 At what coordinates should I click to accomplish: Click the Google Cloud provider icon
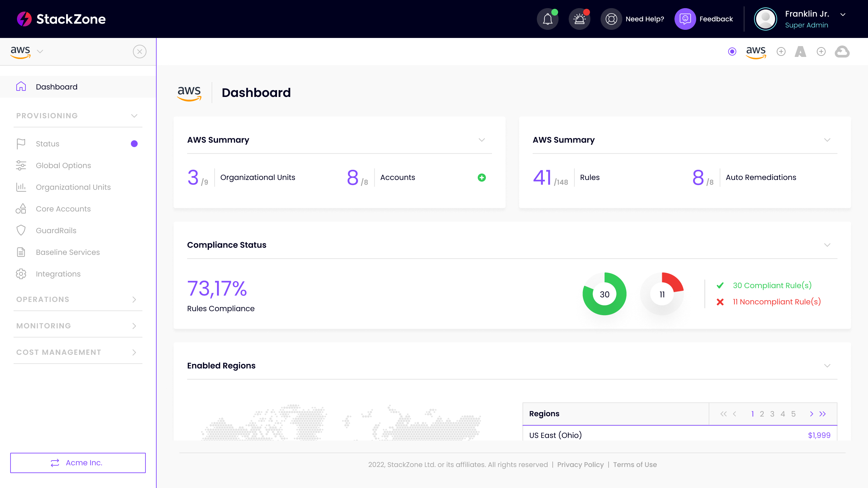tap(842, 52)
